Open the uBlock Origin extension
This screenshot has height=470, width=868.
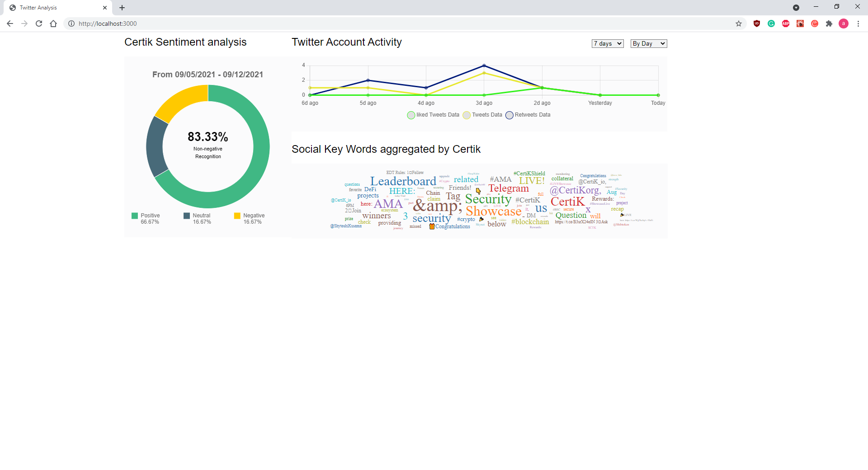point(757,23)
